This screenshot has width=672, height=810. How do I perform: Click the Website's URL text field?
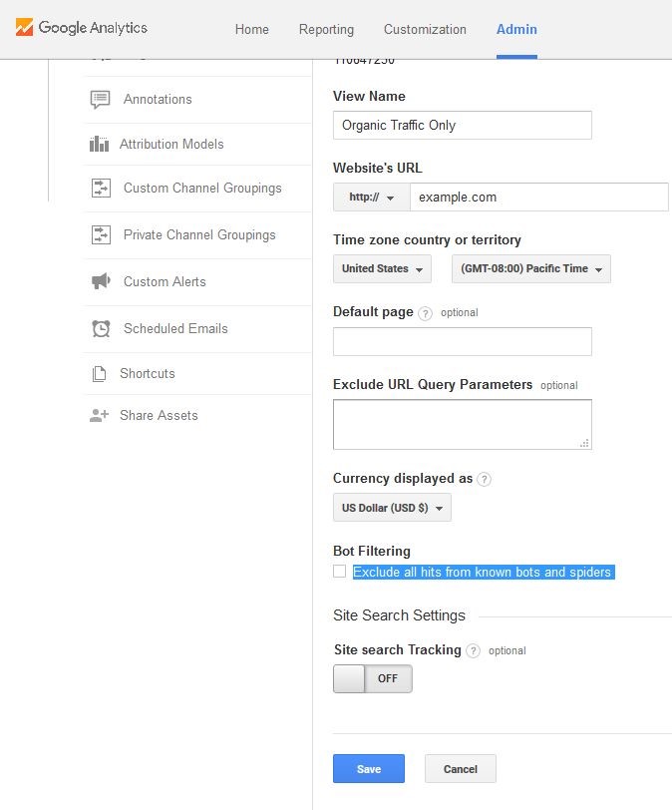tap(539, 197)
